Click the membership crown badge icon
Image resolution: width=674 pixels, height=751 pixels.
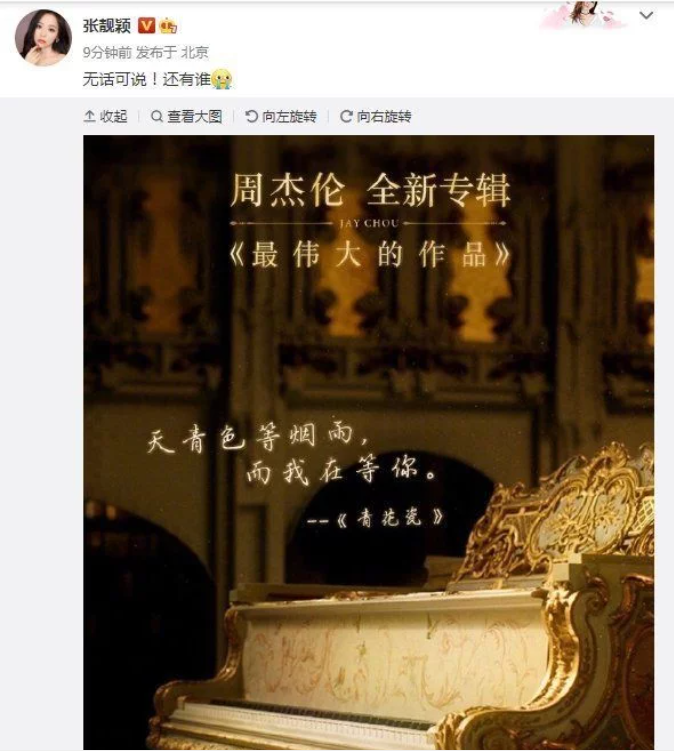coord(168,25)
